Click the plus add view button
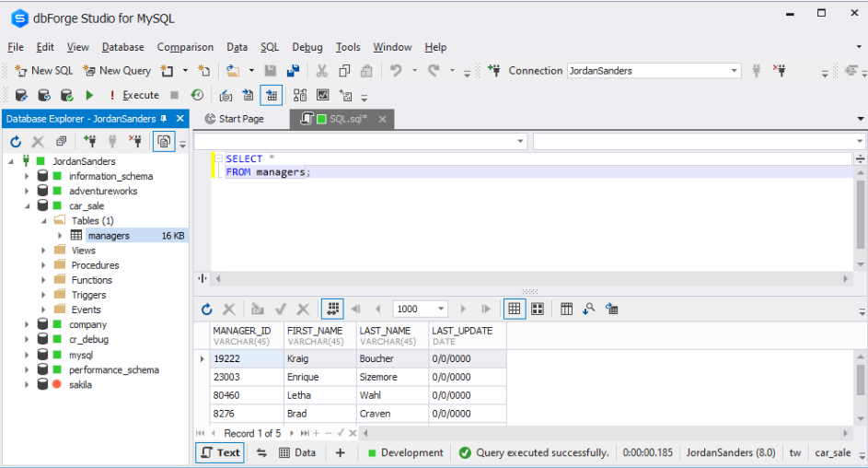The image size is (868, 468). pos(340,453)
